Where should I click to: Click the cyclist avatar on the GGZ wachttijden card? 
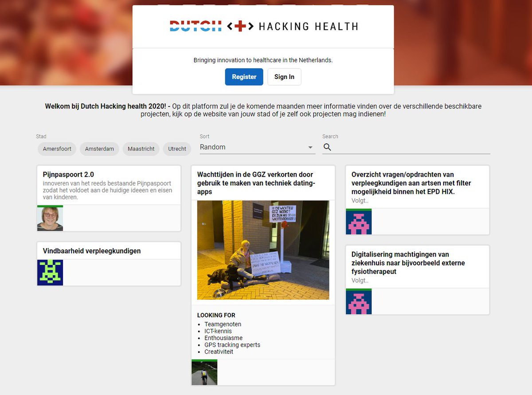pos(204,373)
